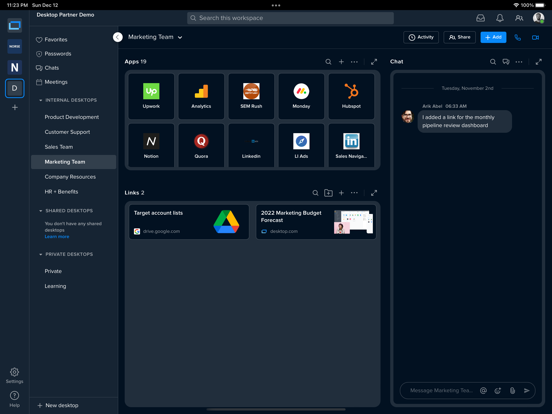
Task: Open the SEM Rush app
Action: pyautogui.click(x=251, y=96)
